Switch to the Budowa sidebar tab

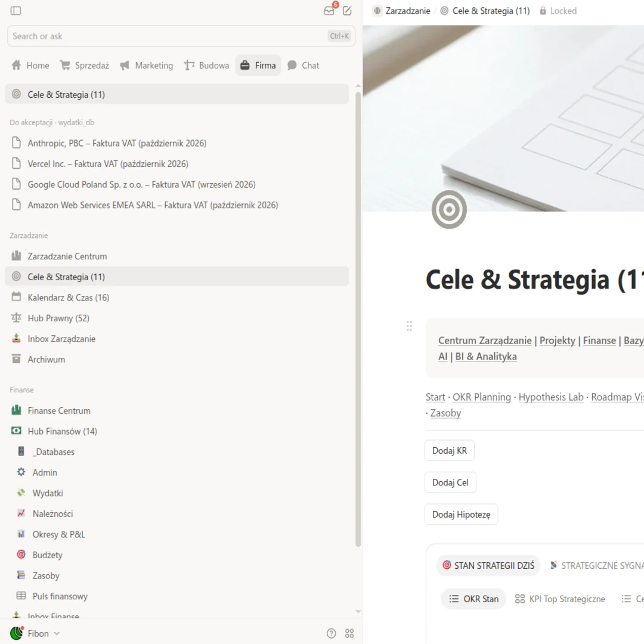[206, 66]
